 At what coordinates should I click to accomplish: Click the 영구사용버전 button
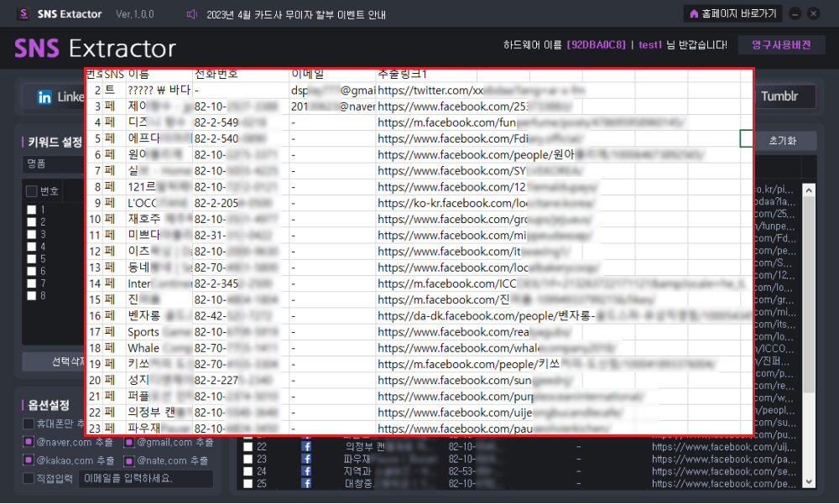[781, 45]
